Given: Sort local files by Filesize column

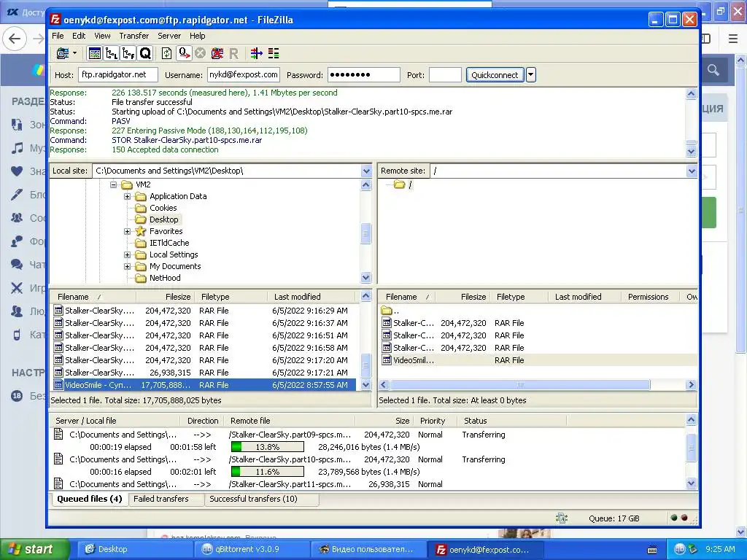Looking at the screenshot, I should (x=165, y=297).
